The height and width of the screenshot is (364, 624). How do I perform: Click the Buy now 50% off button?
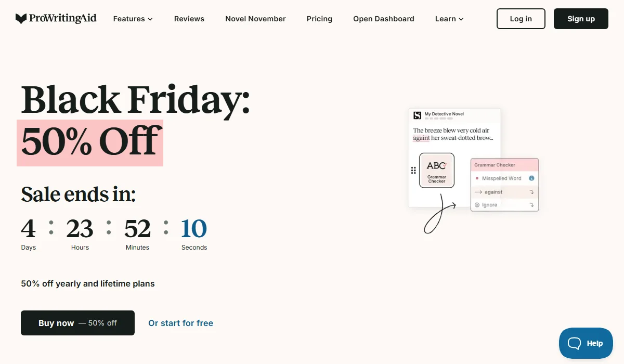pyautogui.click(x=77, y=322)
